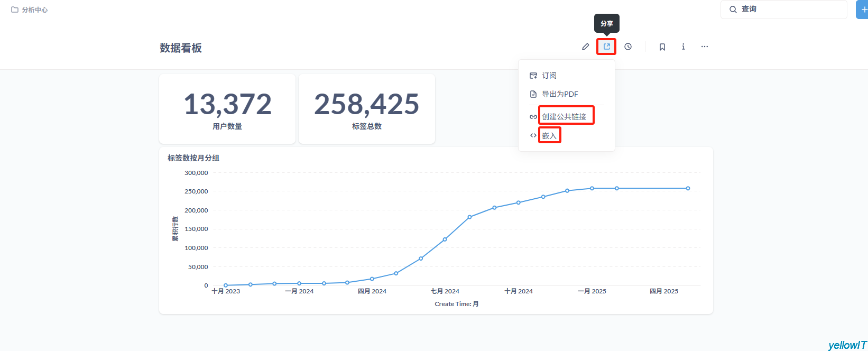Click the 标签数按月分组 chart title
Viewport: 868px width, 351px height.
193,158
